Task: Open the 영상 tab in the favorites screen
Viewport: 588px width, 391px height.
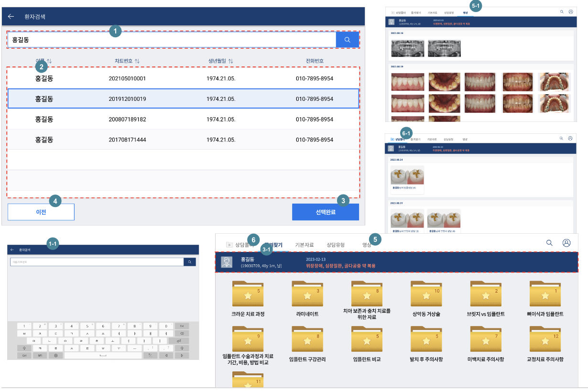Action: [367, 244]
